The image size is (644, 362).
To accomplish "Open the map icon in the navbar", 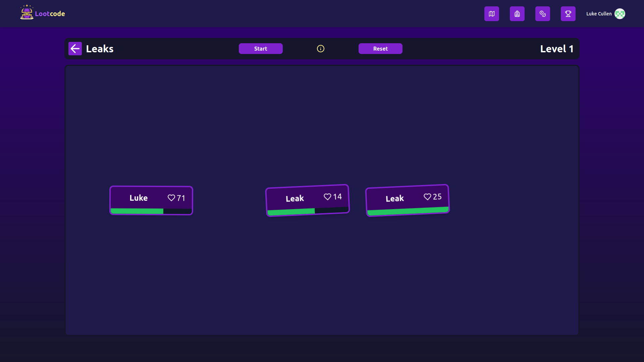I will point(491,14).
